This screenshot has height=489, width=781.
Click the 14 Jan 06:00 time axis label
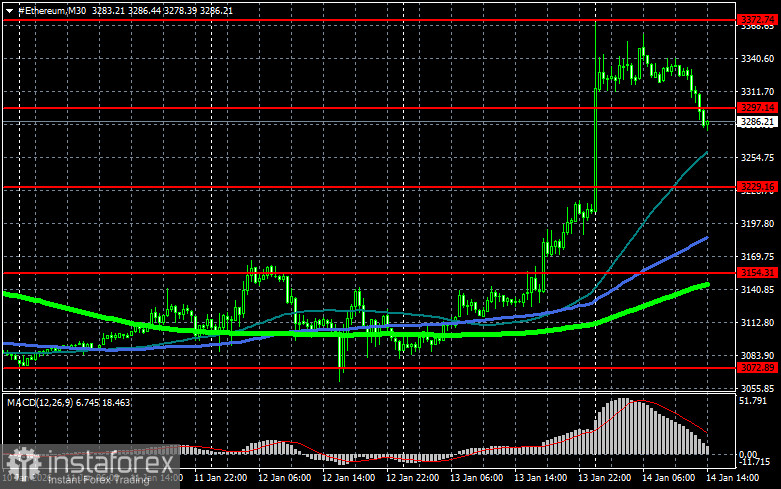[x=668, y=478]
